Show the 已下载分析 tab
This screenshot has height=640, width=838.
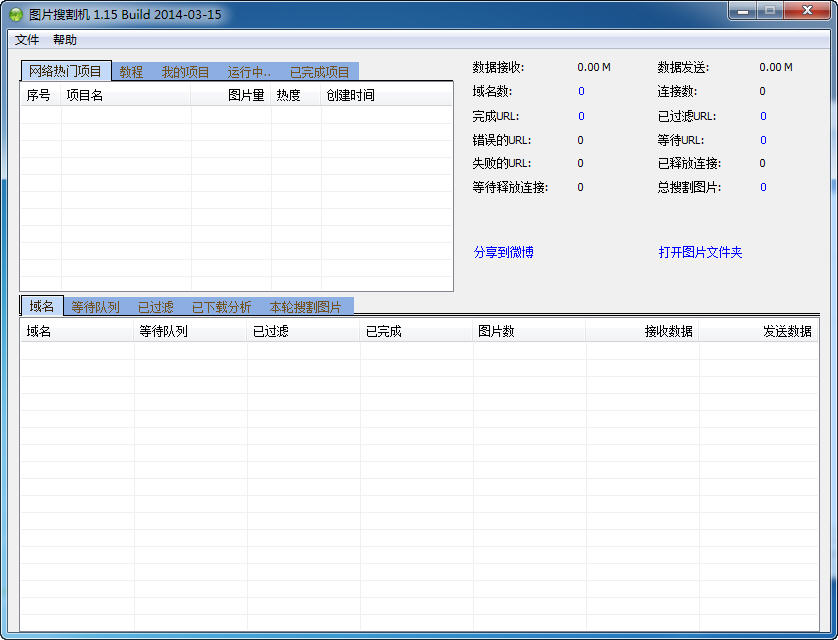pos(221,307)
